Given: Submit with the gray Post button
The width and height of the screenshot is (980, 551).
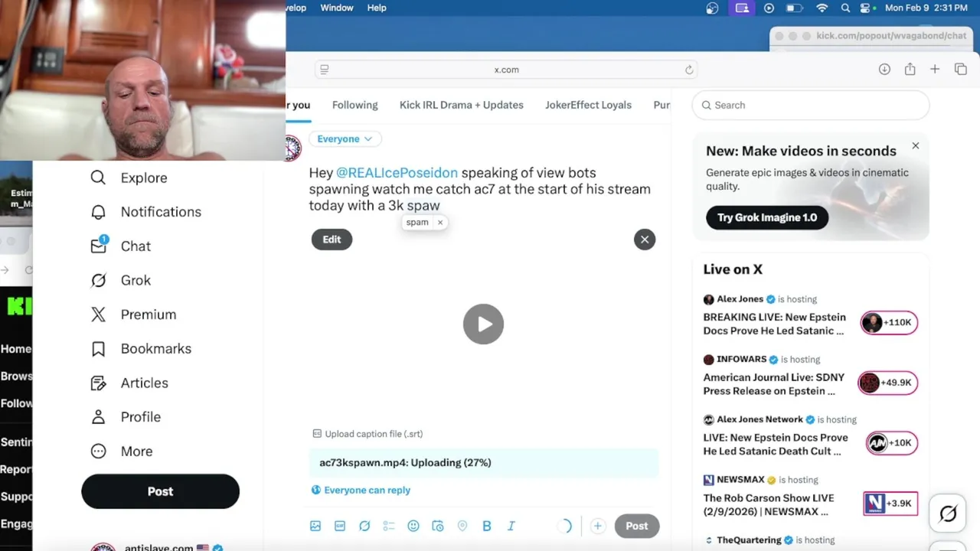Looking at the screenshot, I should coord(637,526).
